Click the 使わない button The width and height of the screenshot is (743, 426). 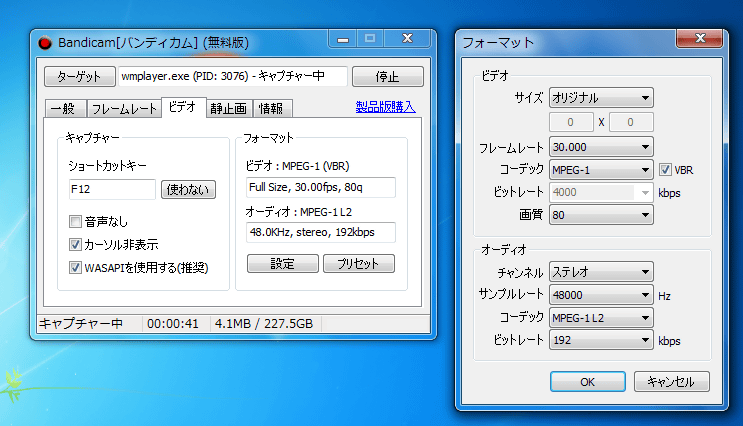[188, 190]
